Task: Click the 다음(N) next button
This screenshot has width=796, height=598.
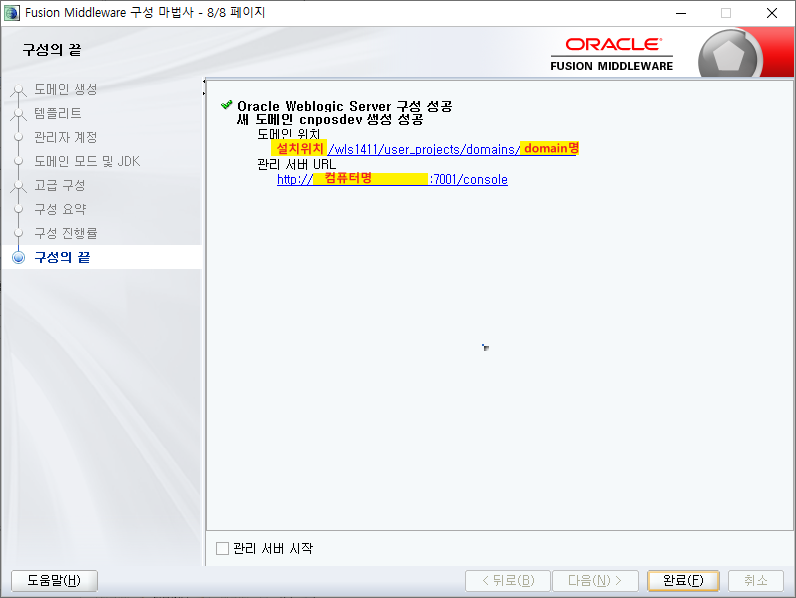Action: 595,580
